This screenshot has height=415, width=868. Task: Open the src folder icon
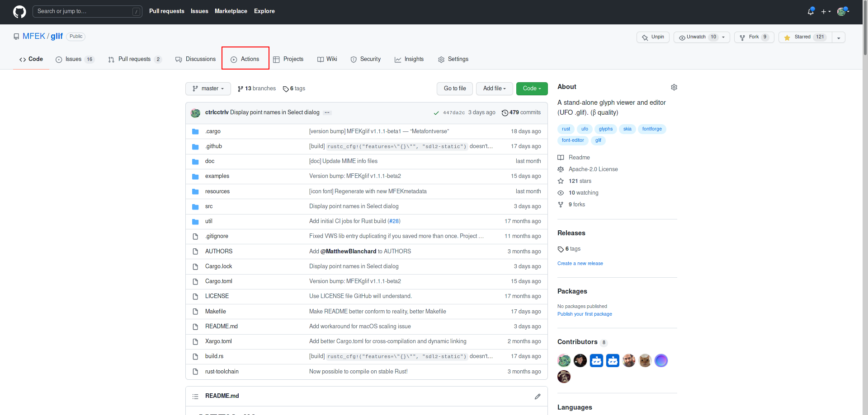tap(195, 206)
